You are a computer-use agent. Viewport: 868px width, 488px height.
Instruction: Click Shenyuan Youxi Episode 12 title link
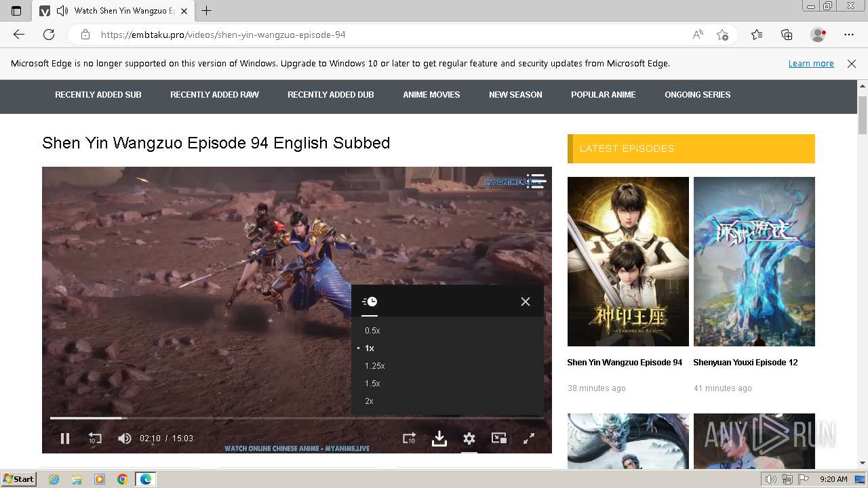click(x=745, y=363)
